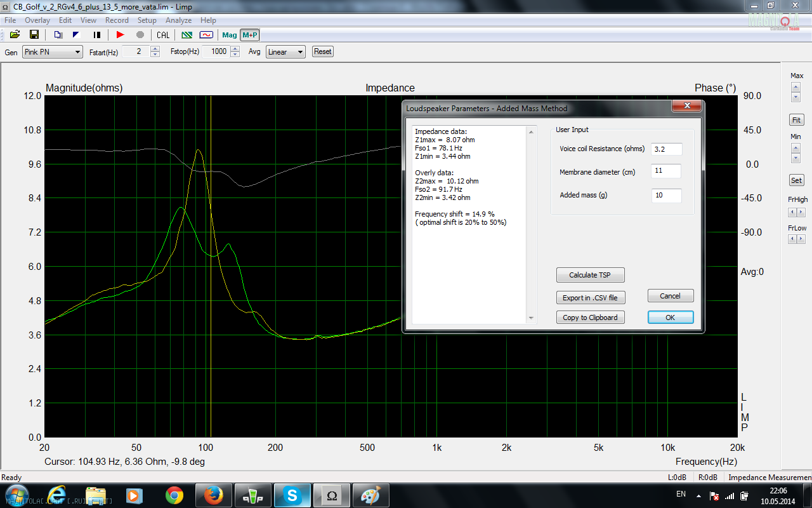This screenshot has width=812, height=508.
Task: Switch to Mag magnitude-only view
Action: coord(230,35)
